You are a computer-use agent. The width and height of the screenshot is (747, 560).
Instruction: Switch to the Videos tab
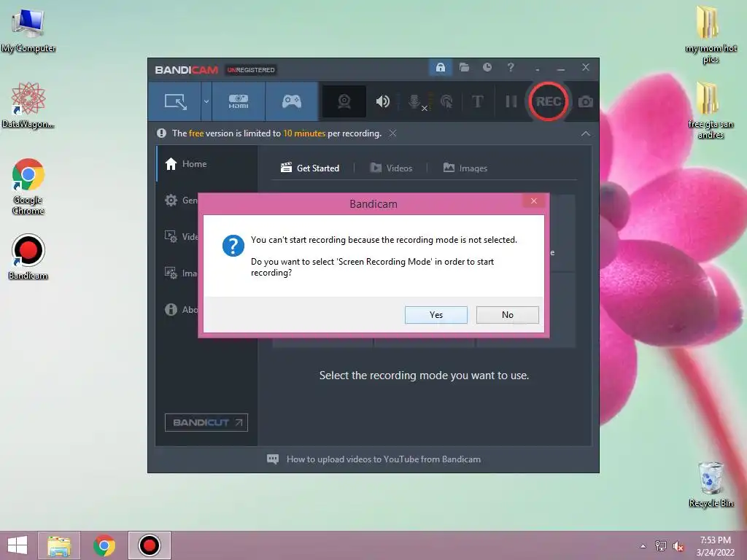point(391,168)
